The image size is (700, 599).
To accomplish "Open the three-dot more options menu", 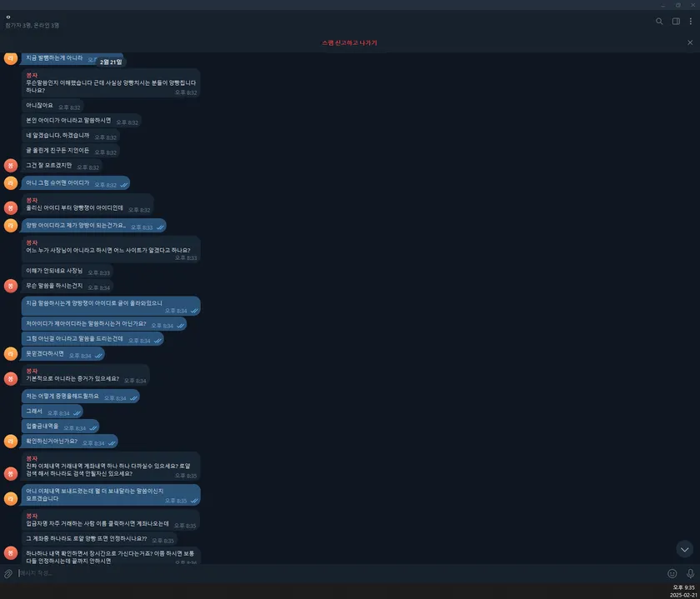I will [x=691, y=22].
